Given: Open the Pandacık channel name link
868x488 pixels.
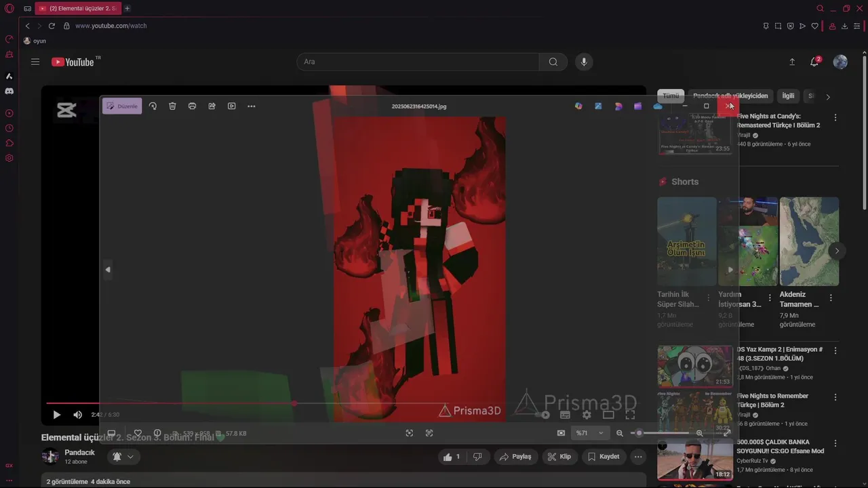Looking at the screenshot, I should (x=79, y=452).
